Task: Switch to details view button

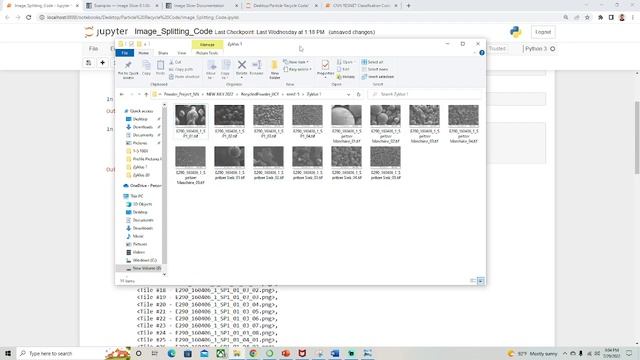Action: (x=473, y=281)
